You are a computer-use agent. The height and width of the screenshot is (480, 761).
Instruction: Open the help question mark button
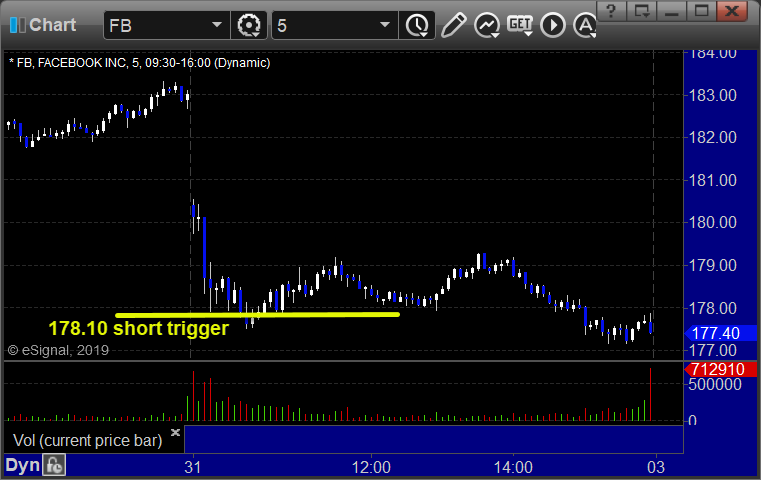pos(611,11)
